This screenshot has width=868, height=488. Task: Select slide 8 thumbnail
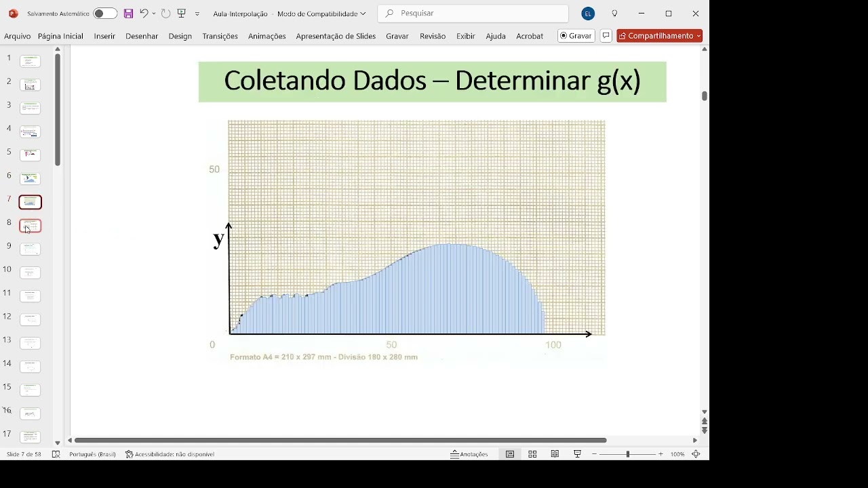pos(30,226)
